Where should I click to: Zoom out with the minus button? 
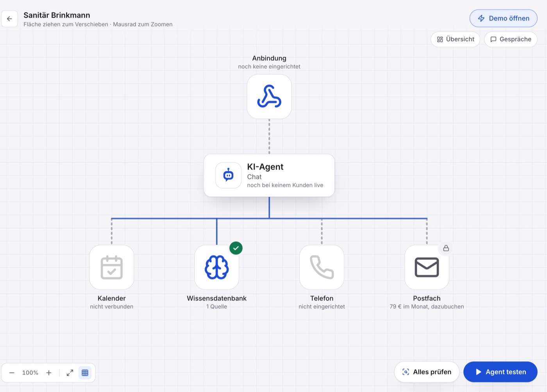pos(12,373)
